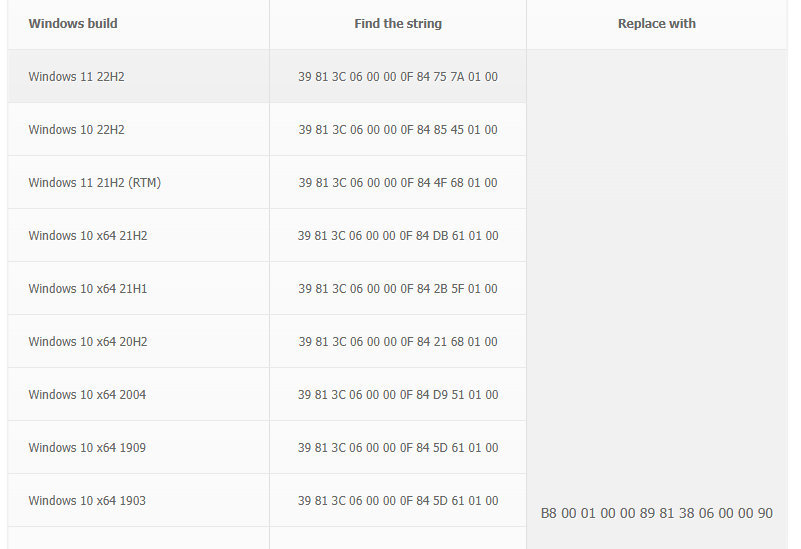This screenshot has width=801, height=549.
Task: Click the hex string ending DB 61 01 00
Action: pos(398,235)
